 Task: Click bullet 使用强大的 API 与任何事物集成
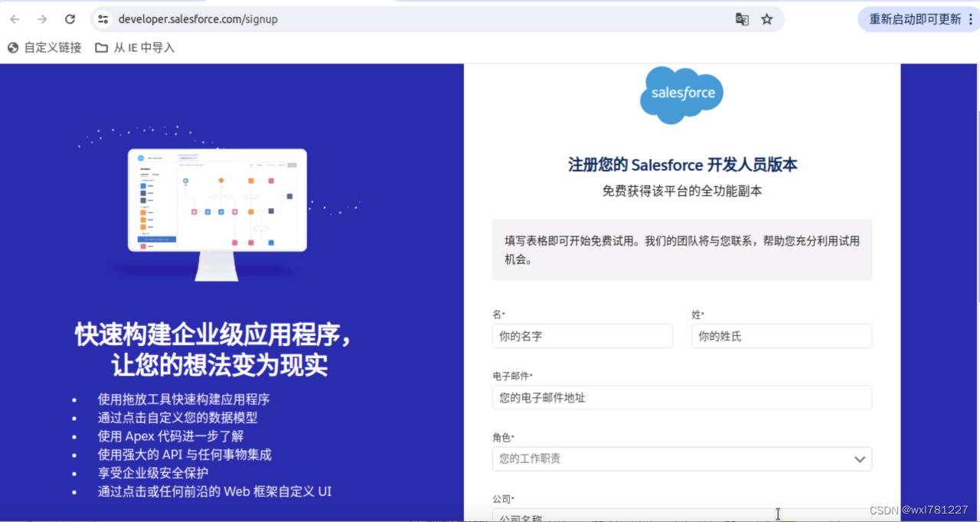tap(185, 455)
